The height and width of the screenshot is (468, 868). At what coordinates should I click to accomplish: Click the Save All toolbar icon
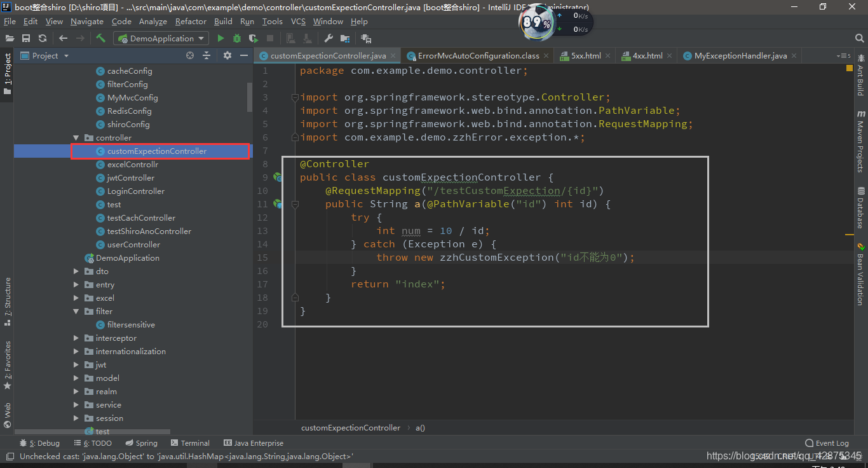click(x=26, y=38)
